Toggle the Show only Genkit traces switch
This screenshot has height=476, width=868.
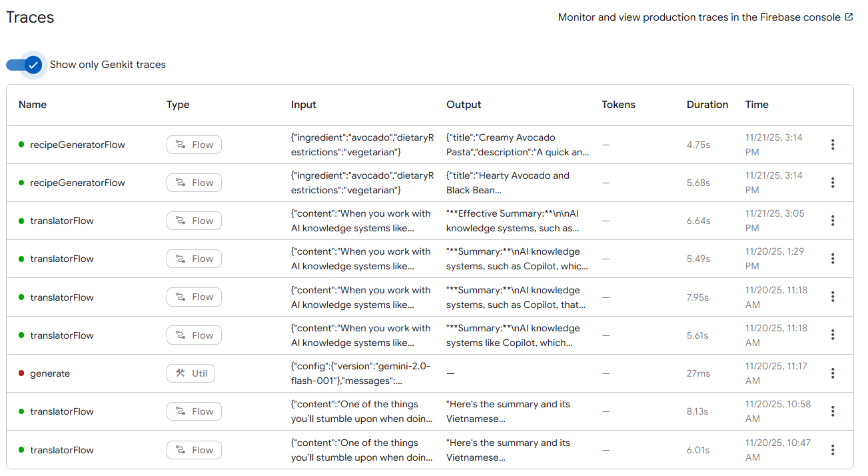tap(25, 65)
